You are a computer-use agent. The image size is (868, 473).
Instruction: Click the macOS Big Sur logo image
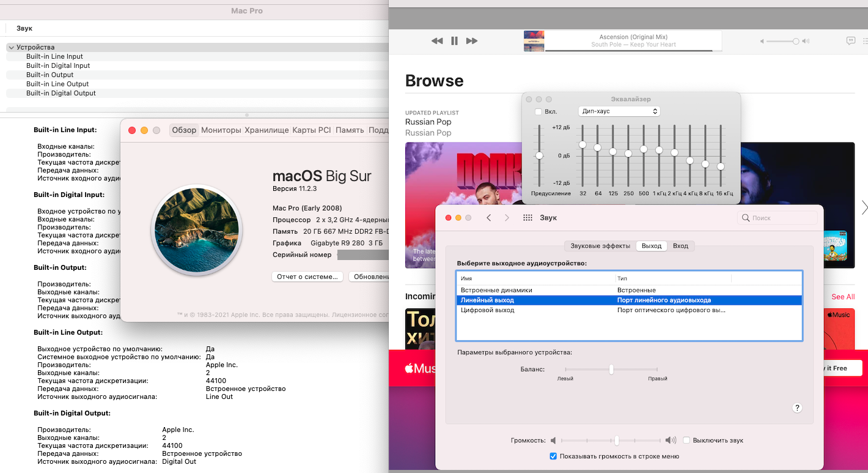[x=197, y=231]
